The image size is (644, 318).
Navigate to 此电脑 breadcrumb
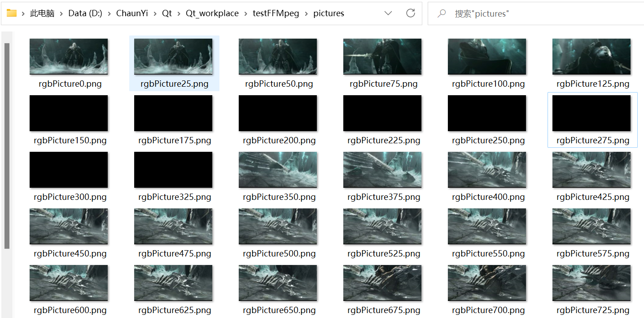click(x=42, y=13)
